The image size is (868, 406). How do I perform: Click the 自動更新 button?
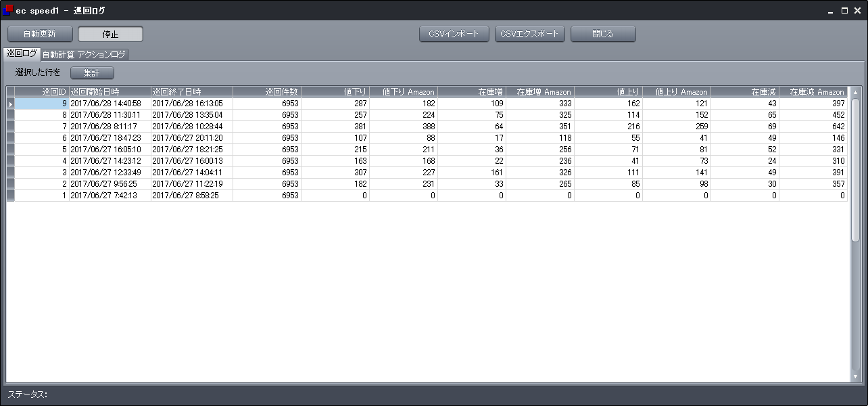[40, 34]
